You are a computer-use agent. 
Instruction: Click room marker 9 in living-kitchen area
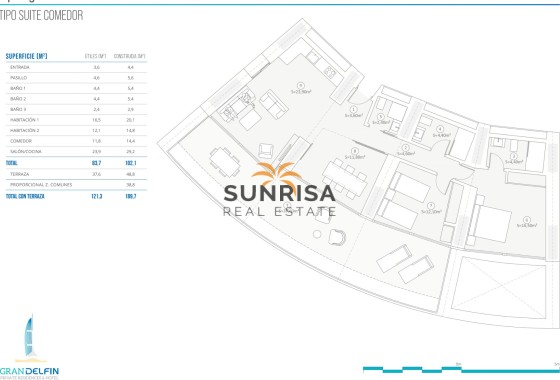[301, 86]
